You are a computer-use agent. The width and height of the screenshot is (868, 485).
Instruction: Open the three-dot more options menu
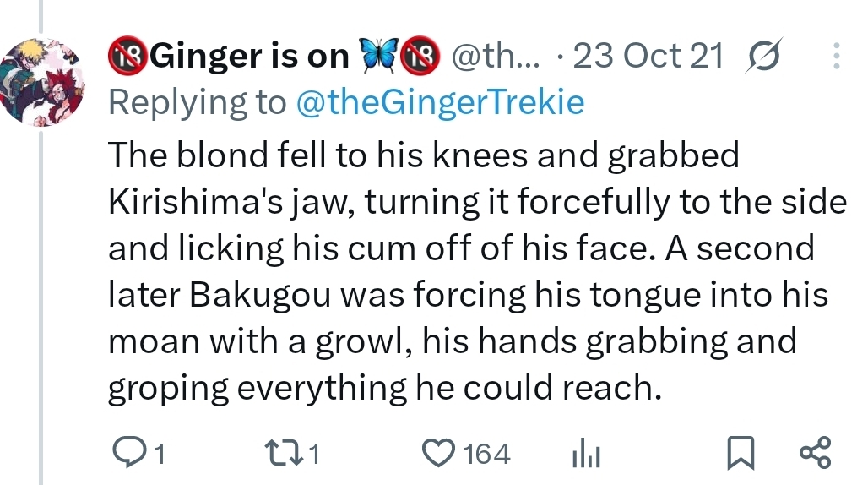pos(836,57)
